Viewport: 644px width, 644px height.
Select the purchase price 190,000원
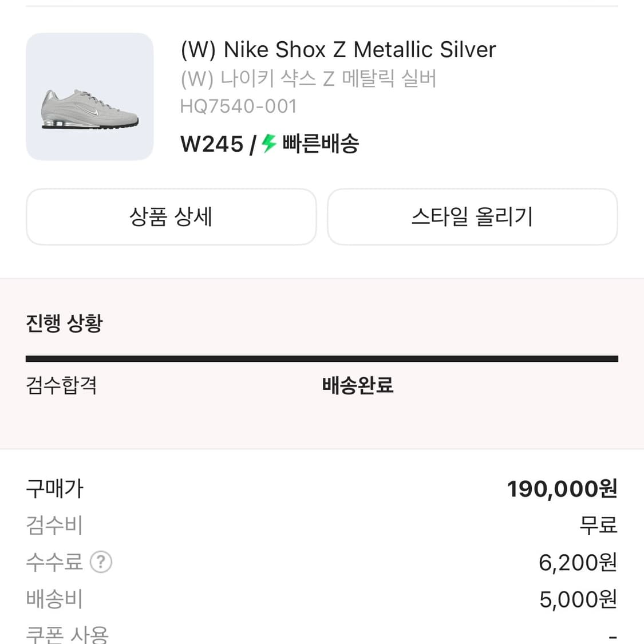click(x=562, y=488)
